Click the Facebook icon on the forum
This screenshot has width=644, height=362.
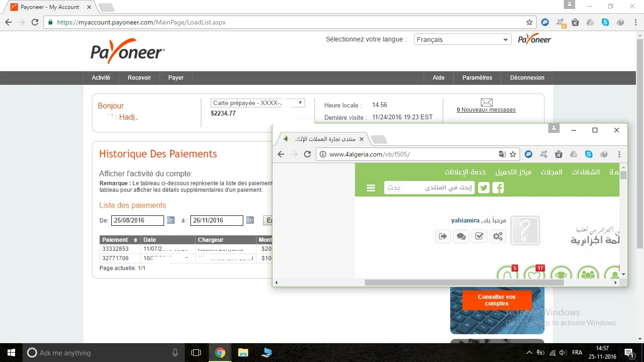pyautogui.click(x=498, y=188)
